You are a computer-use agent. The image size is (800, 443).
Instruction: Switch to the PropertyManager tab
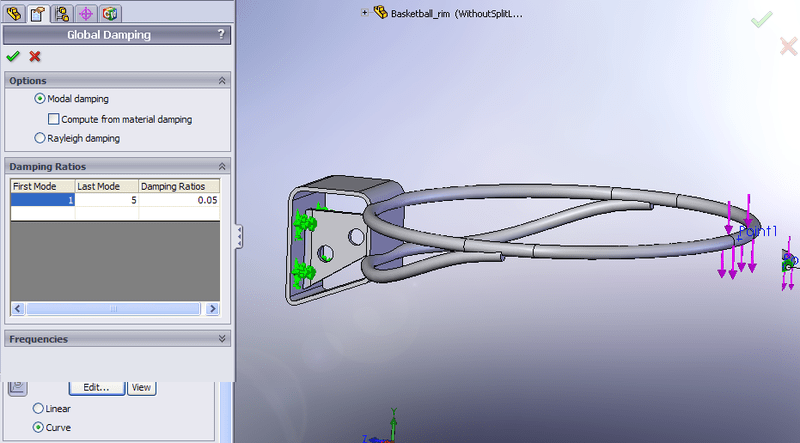tap(37, 13)
